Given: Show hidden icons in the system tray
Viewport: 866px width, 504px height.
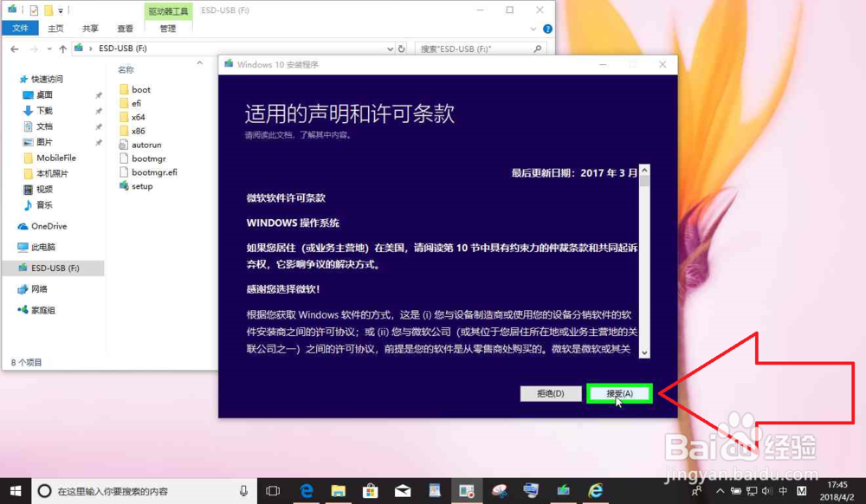Looking at the screenshot, I should click(x=720, y=491).
